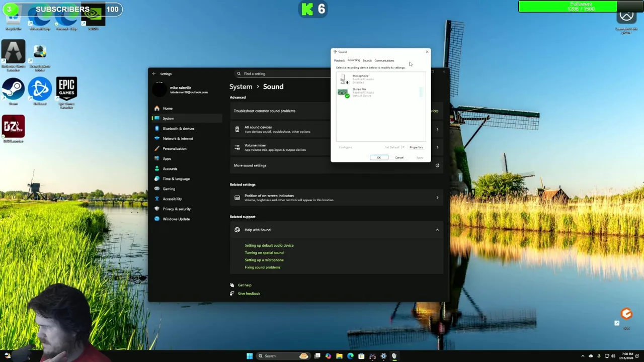Open Privacy & security settings
Image resolution: width=644 pixels, height=362 pixels.
[187, 209]
